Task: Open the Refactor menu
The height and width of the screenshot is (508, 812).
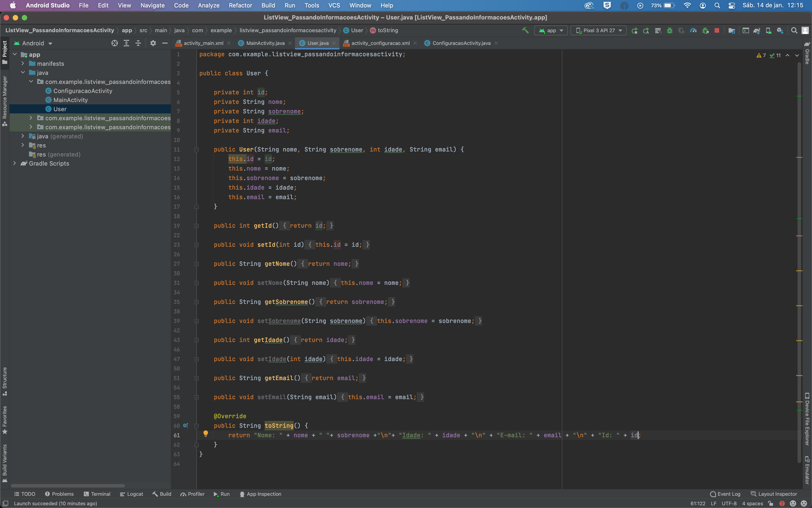Action: (240, 5)
